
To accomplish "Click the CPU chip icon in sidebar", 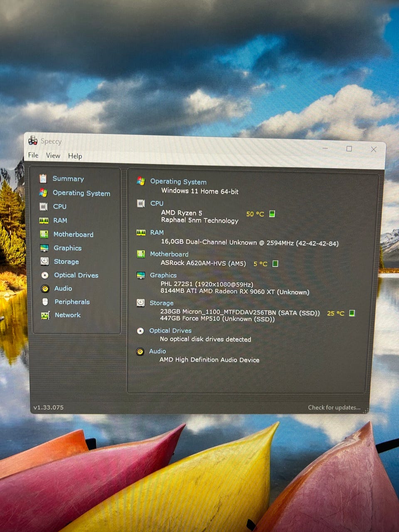I will tap(44, 207).
